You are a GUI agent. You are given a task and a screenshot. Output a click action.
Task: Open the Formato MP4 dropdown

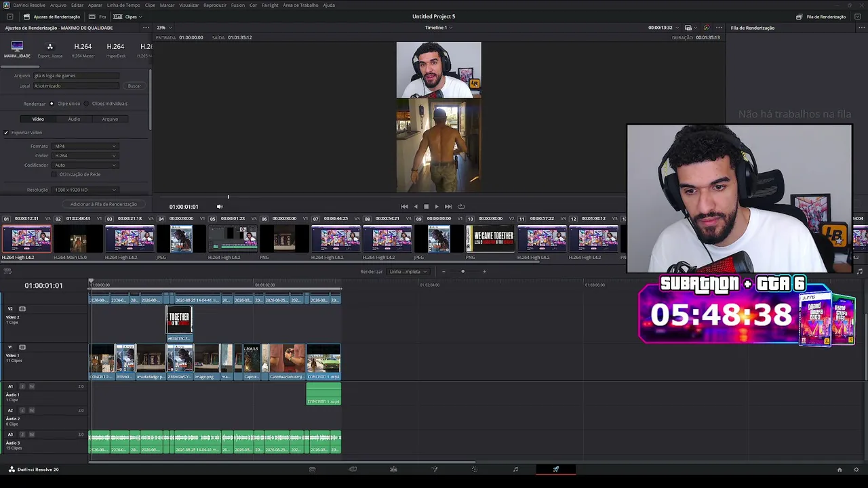click(85, 146)
